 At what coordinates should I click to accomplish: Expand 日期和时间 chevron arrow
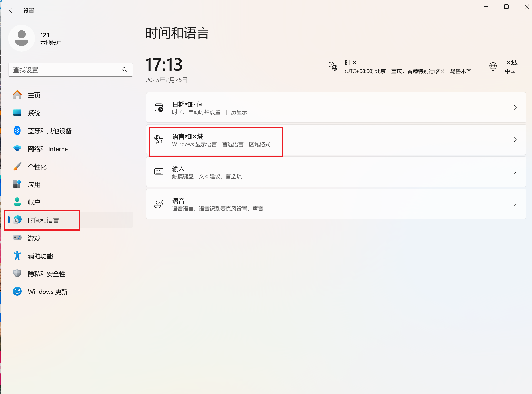point(515,108)
